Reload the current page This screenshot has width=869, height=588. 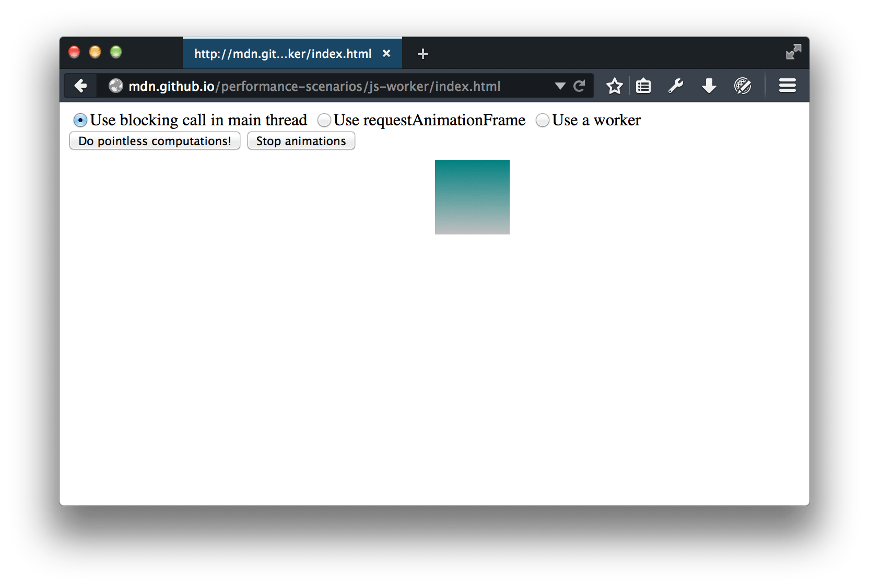(579, 86)
